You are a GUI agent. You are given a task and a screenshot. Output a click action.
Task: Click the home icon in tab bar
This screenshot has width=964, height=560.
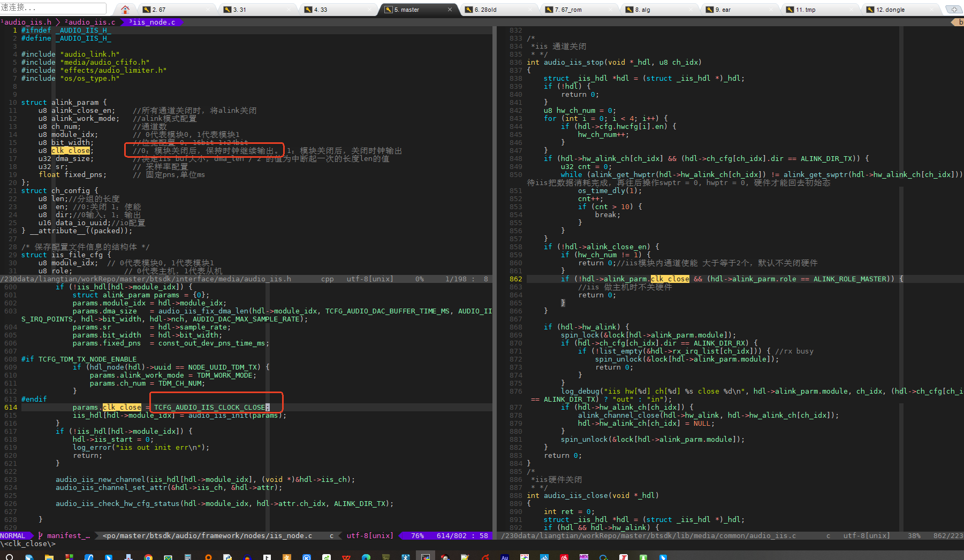[125, 9]
